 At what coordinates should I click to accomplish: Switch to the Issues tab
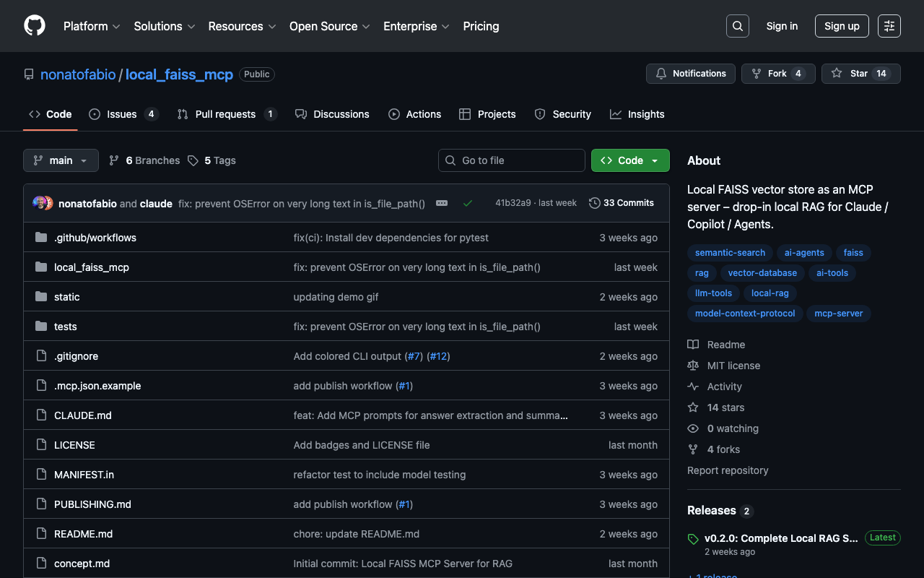pyautogui.click(x=122, y=114)
